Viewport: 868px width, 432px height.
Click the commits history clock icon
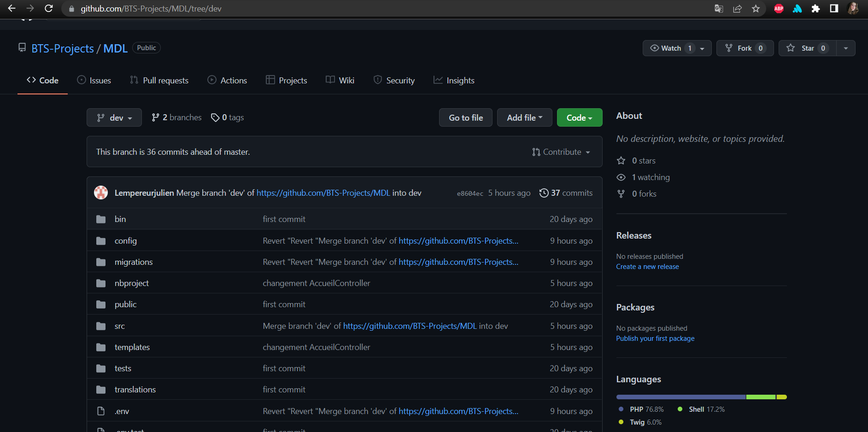tap(544, 193)
